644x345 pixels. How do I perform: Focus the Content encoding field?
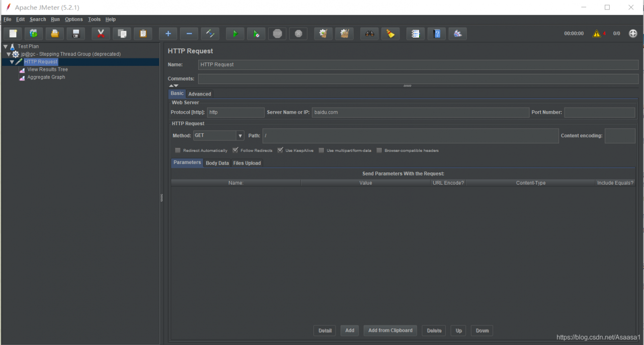click(x=620, y=136)
